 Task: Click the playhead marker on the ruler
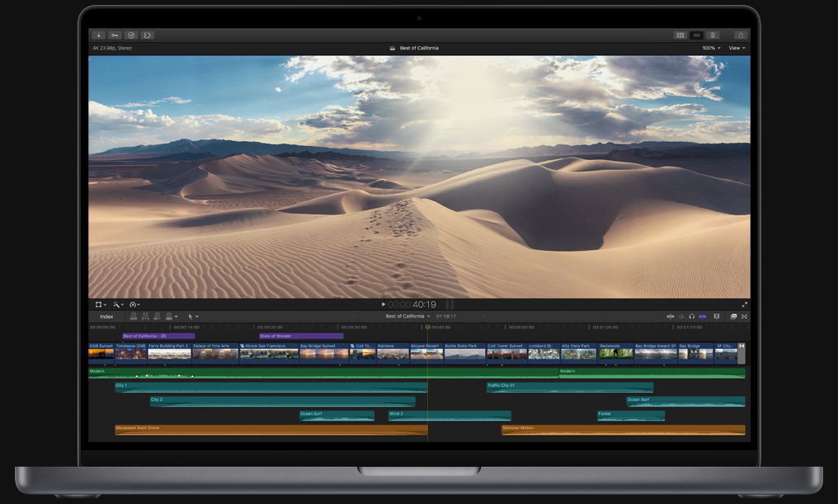click(427, 327)
